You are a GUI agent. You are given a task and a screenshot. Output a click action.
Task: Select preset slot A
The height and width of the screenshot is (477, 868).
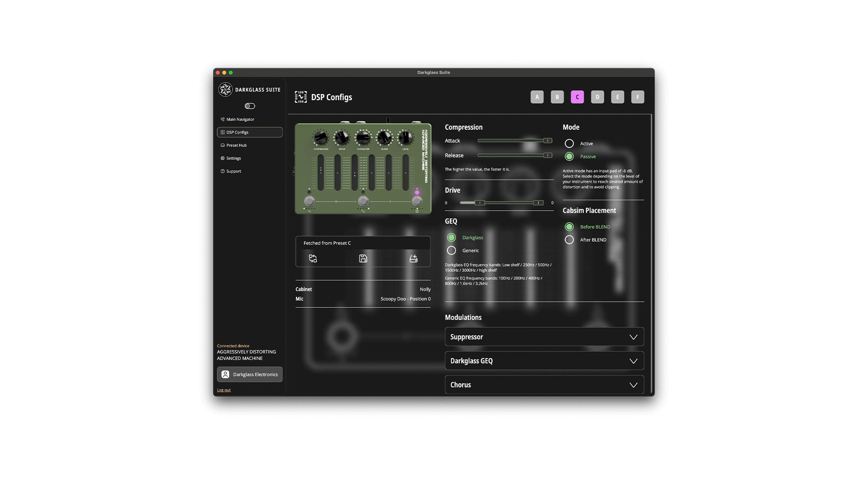pos(537,97)
